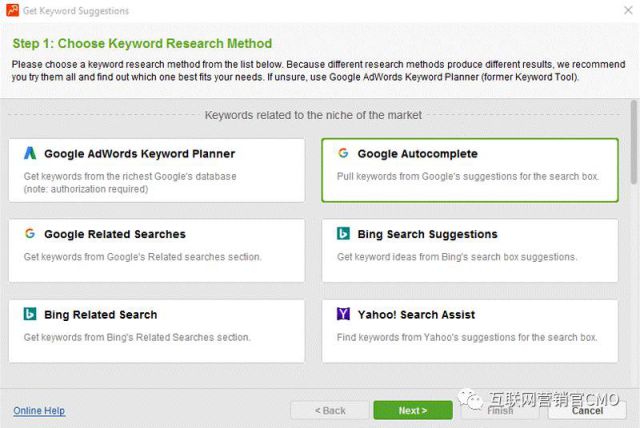Select Google AdWords Keyword Planner method
640x428 pixels.
(x=156, y=169)
